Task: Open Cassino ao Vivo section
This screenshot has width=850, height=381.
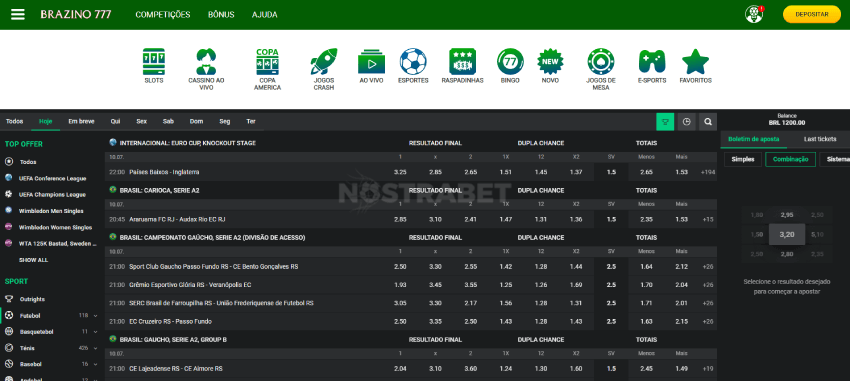Action: [206, 69]
